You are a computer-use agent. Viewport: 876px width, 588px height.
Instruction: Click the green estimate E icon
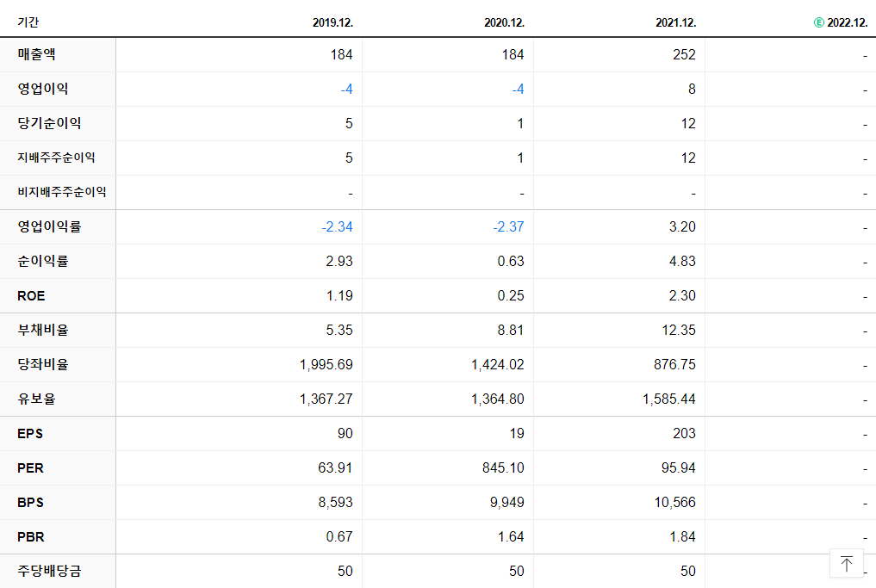(x=818, y=23)
